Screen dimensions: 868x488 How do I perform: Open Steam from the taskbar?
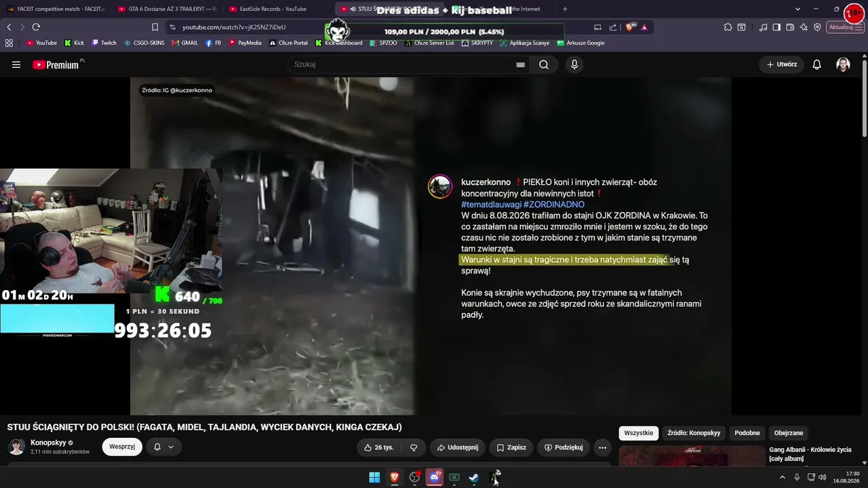pyautogui.click(x=474, y=478)
